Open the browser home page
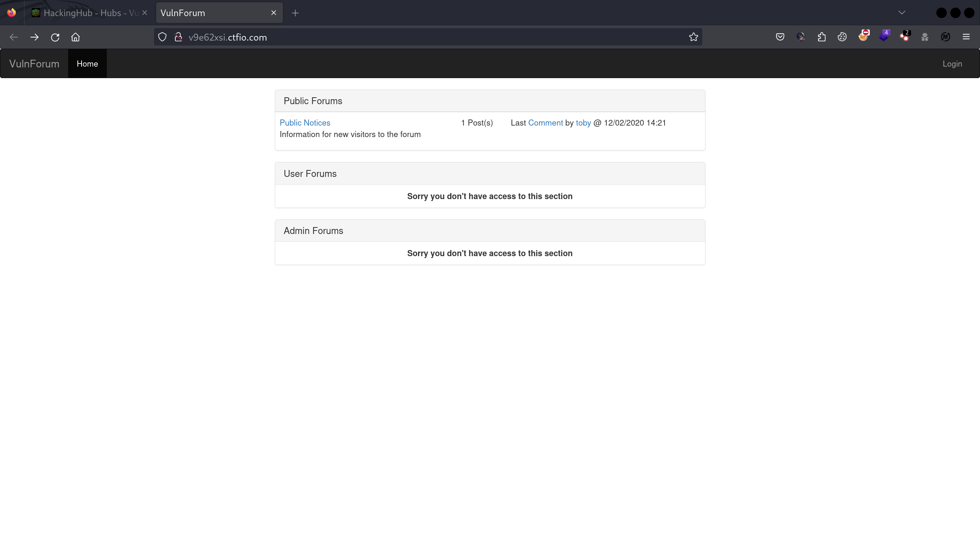 pos(75,37)
